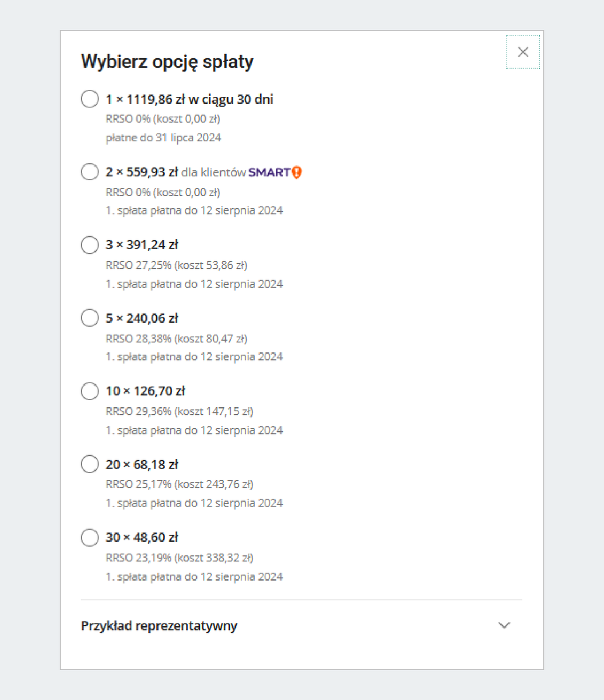This screenshot has height=700, width=604.
Task: Choose the 10 × 126,70 zł option
Action: click(89, 391)
